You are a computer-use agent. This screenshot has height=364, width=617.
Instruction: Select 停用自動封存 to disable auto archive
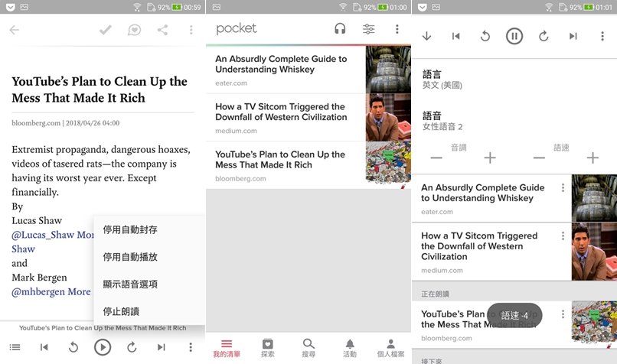pyautogui.click(x=130, y=229)
